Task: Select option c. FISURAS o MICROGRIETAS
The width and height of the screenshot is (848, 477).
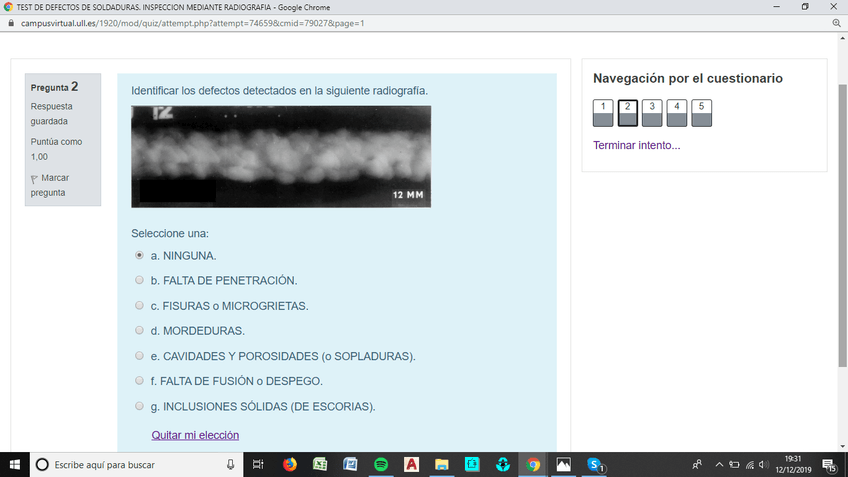Action: [x=140, y=306]
